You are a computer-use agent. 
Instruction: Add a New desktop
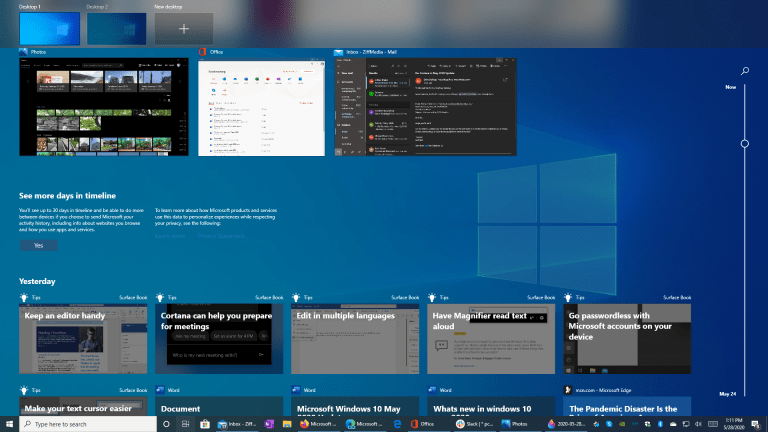[x=184, y=29]
